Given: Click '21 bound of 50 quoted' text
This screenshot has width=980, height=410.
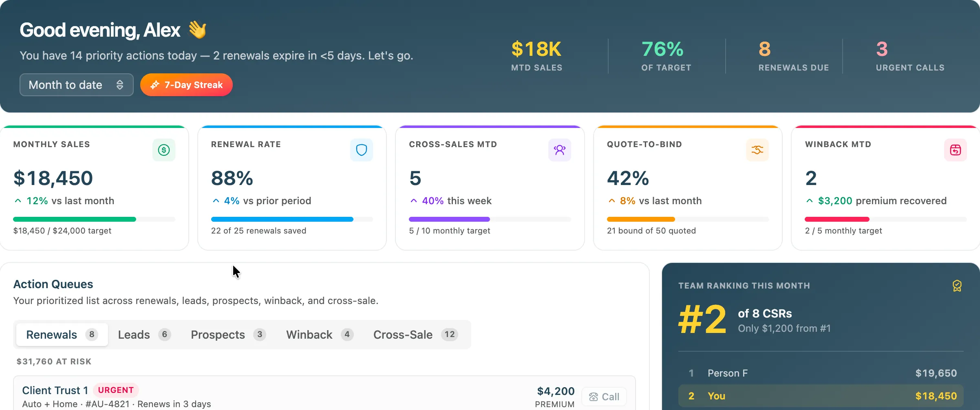Looking at the screenshot, I should [x=651, y=231].
